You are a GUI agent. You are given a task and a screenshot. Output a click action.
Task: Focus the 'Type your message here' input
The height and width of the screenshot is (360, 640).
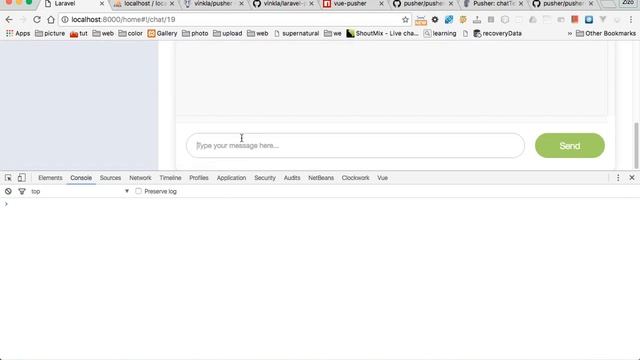click(355, 146)
